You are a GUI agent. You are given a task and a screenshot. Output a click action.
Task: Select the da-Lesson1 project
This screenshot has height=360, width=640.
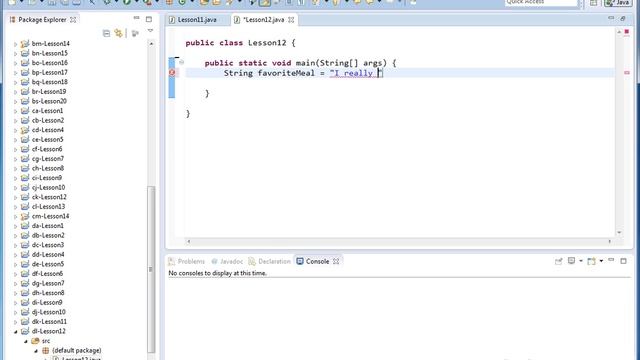tap(47, 226)
